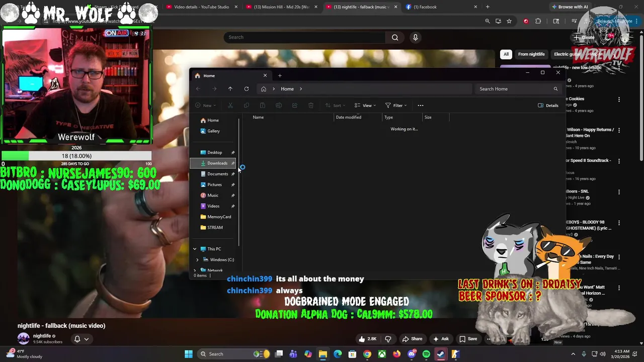Viewport: 644px width, 362px height.
Task: Open Documents in the Explorer sidebar
Action: (213, 174)
